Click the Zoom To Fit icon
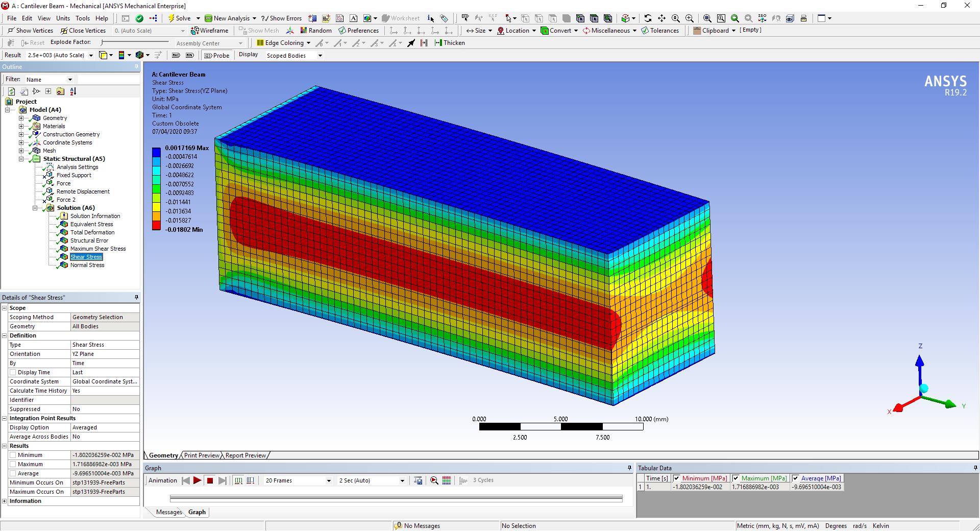Viewport: 980px width, 531px height. (x=707, y=18)
